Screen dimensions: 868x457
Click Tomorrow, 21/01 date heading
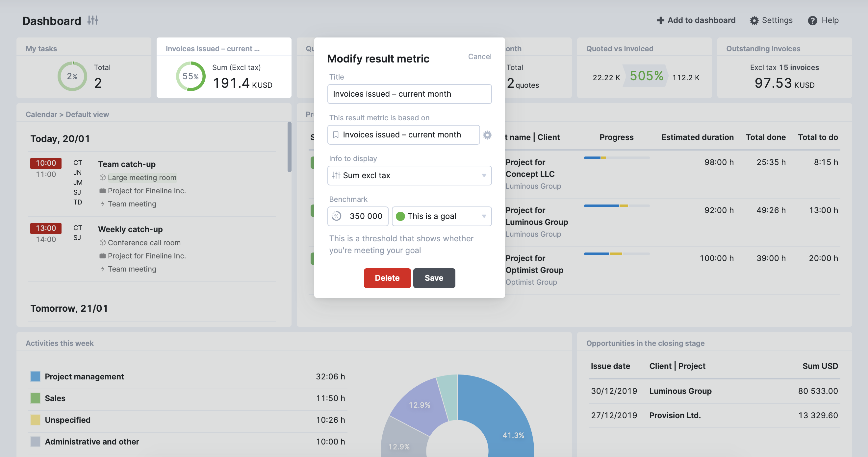point(69,308)
